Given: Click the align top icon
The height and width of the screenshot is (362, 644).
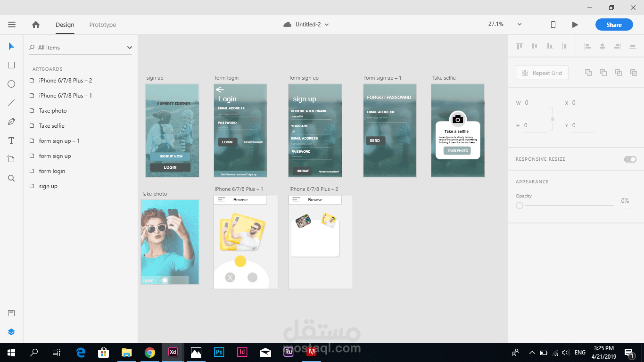Looking at the screenshot, I should tap(519, 46).
